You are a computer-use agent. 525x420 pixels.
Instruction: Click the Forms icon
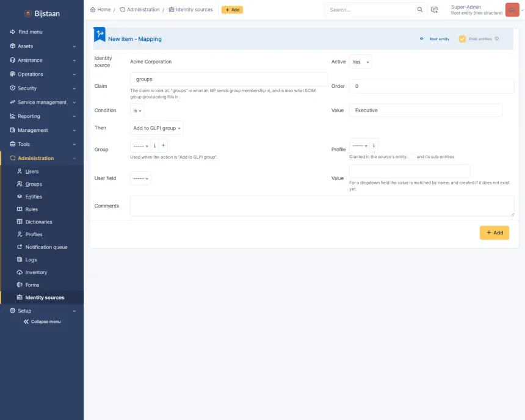click(x=20, y=284)
